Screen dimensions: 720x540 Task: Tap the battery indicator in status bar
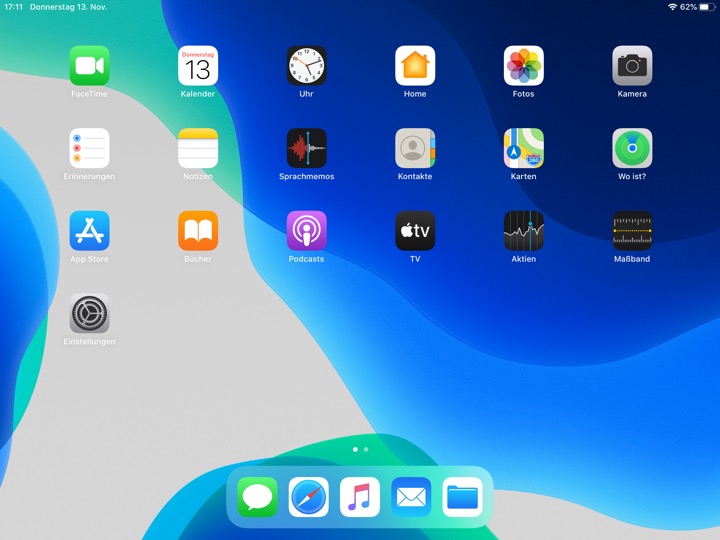point(707,7)
